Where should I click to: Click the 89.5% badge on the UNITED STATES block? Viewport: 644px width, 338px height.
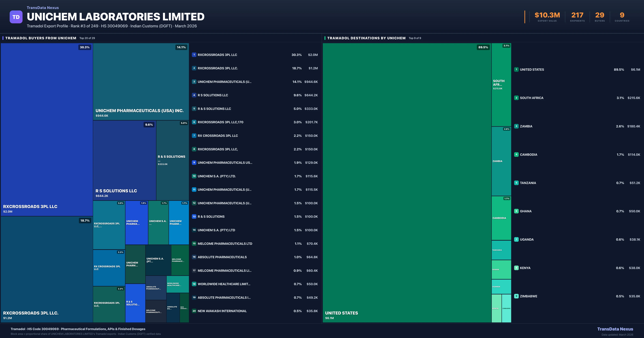tap(483, 47)
